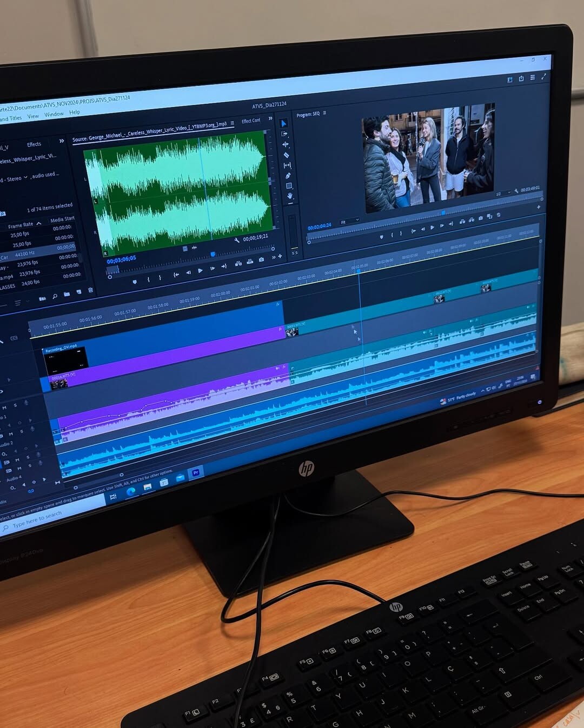Click the project panel search icon
This screenshot has height=728, width=584.
point(55,296)
